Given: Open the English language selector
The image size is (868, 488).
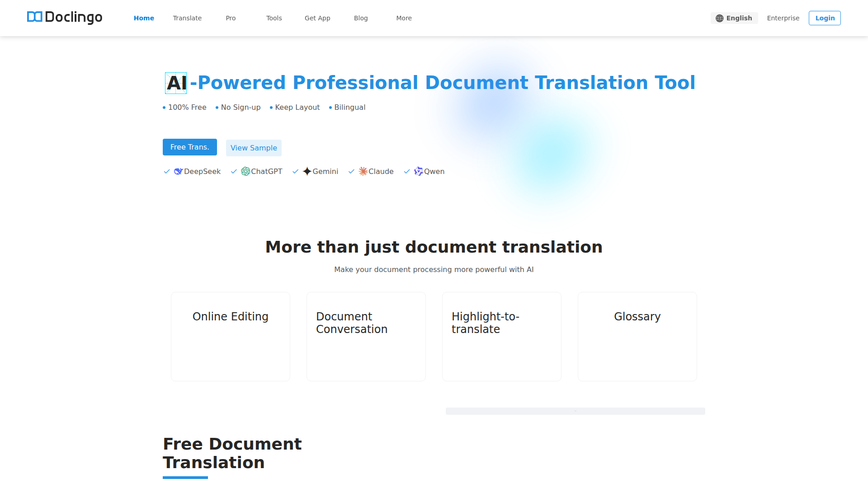Looking at the screenshot, I should pyautogui.click(x=734, y=18).
